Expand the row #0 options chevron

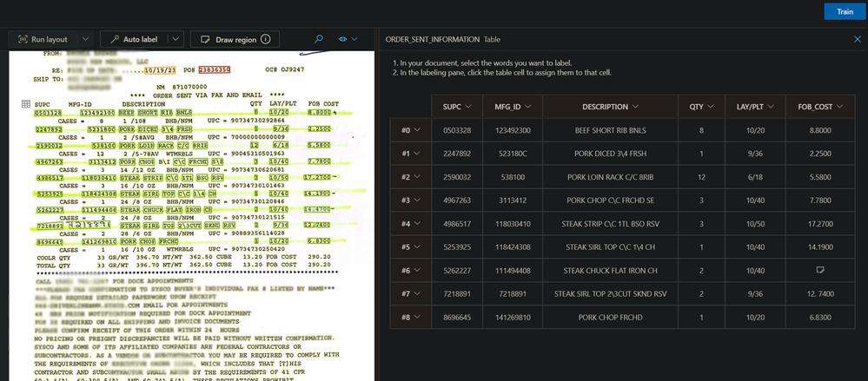[417, 130]
